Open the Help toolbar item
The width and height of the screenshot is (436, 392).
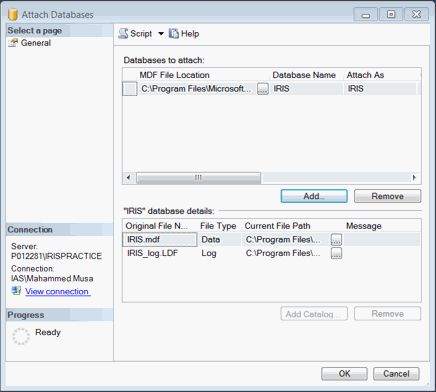(184, 34)
